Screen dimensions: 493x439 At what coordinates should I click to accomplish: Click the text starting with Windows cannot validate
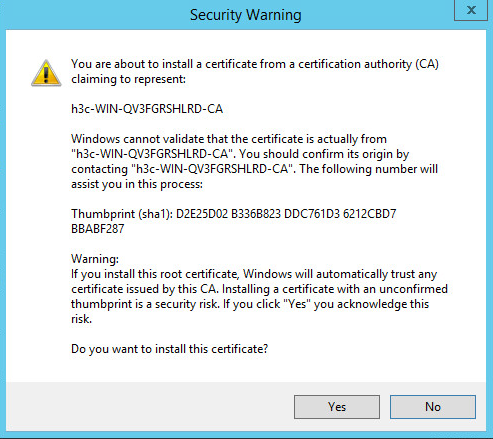[x=254, y=161]
